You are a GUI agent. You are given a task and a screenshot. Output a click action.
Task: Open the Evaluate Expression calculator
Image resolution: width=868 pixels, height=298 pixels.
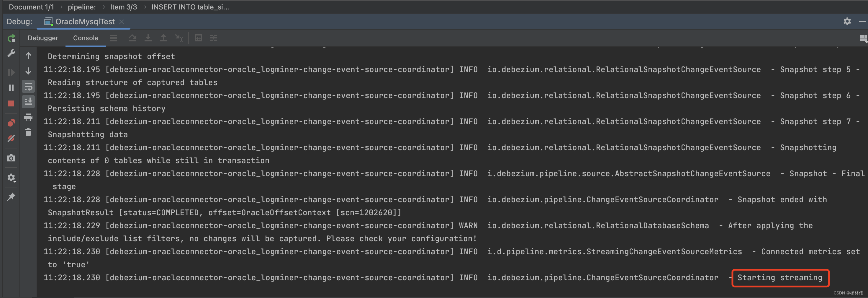[x=198, y=38]
